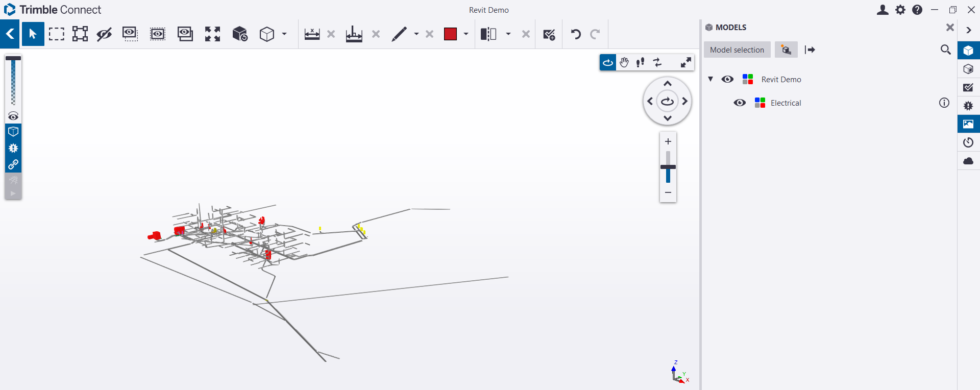Image resolution: width=980 pixels, height=390 pixels.
Task: Click the gear icon in left vertical toolbar
Action: click(x=13, y=148)
